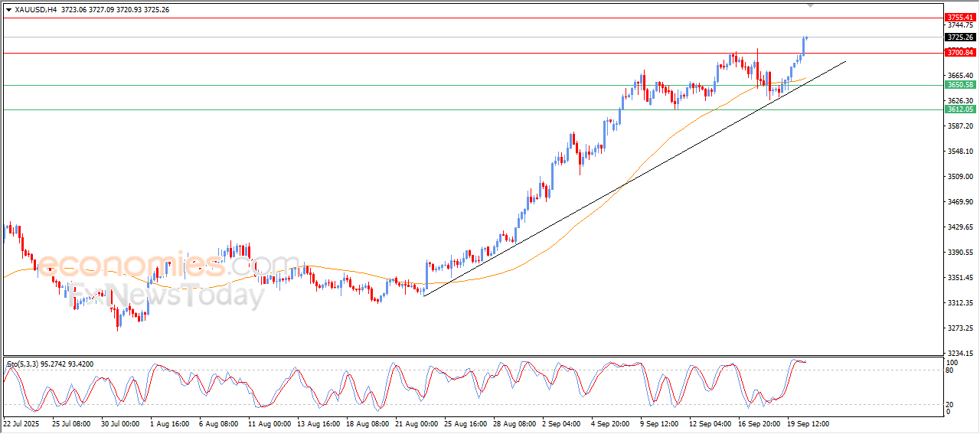Select the green 3612.05 price tag
Viewport: 980px width, 434px height.
click(x=959, y=109)
